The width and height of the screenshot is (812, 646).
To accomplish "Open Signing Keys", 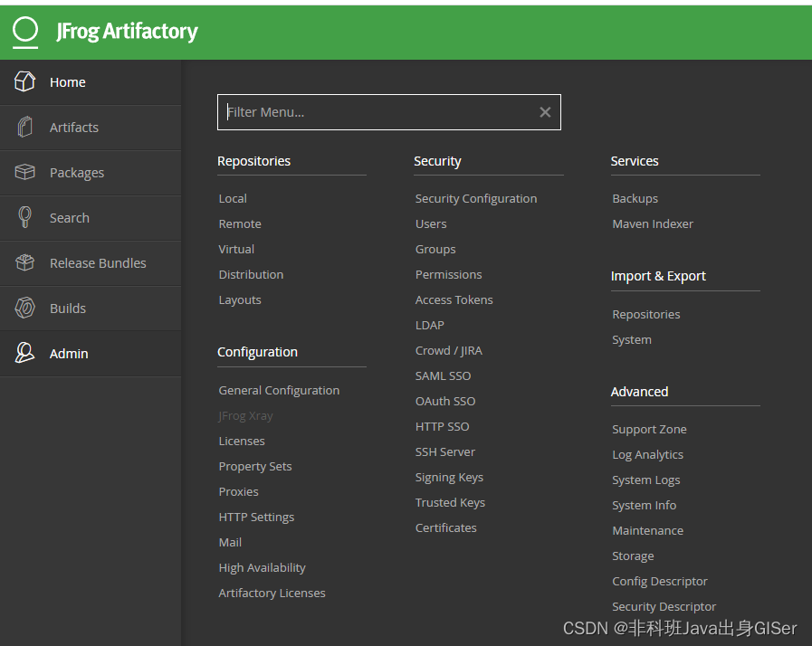I will (449, 478).
